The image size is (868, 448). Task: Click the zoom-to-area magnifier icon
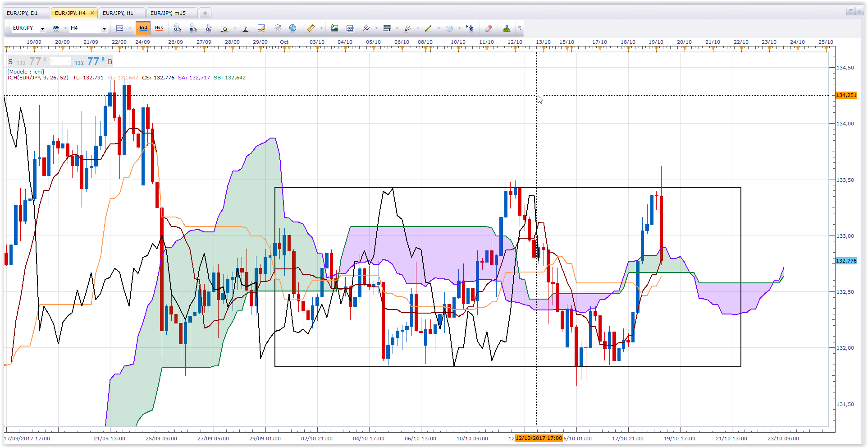(224, 28)
